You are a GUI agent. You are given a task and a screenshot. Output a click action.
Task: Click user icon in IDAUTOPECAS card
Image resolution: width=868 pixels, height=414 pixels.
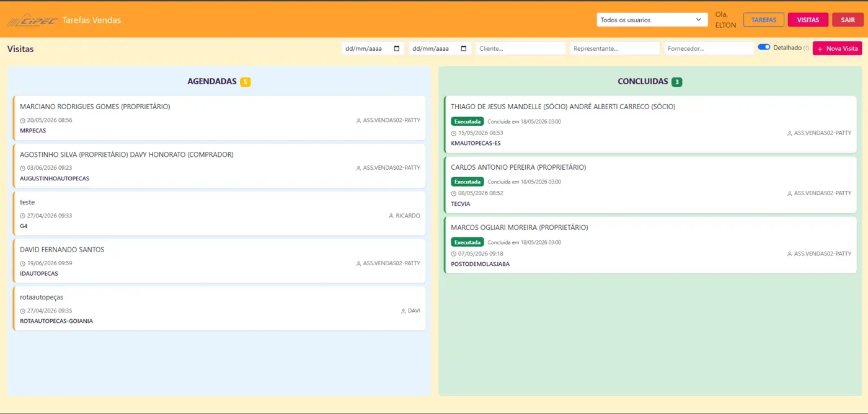358,263
